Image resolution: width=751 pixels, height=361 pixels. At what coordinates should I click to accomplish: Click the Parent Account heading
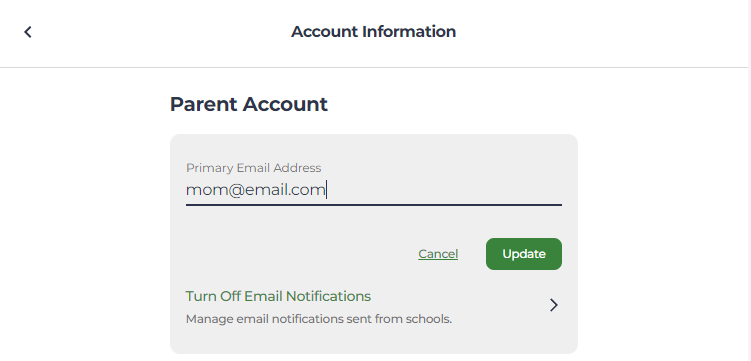point(249,104)
